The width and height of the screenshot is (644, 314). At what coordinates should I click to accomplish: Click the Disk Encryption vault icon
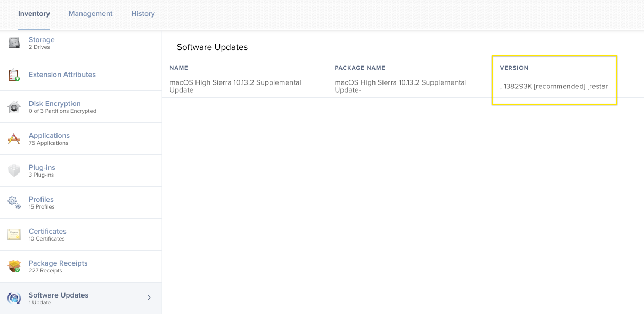coord(14,107)
